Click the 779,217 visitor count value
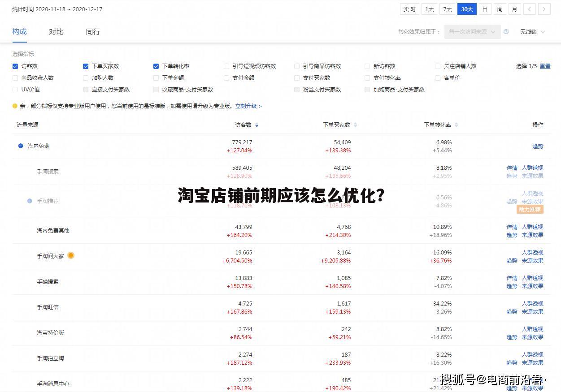 pyautogui.click(x=242, y=142)
